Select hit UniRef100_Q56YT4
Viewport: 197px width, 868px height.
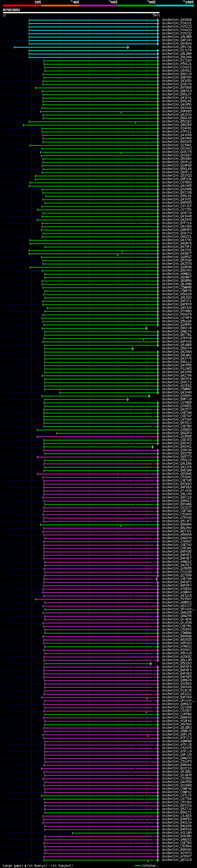(176, 349)
